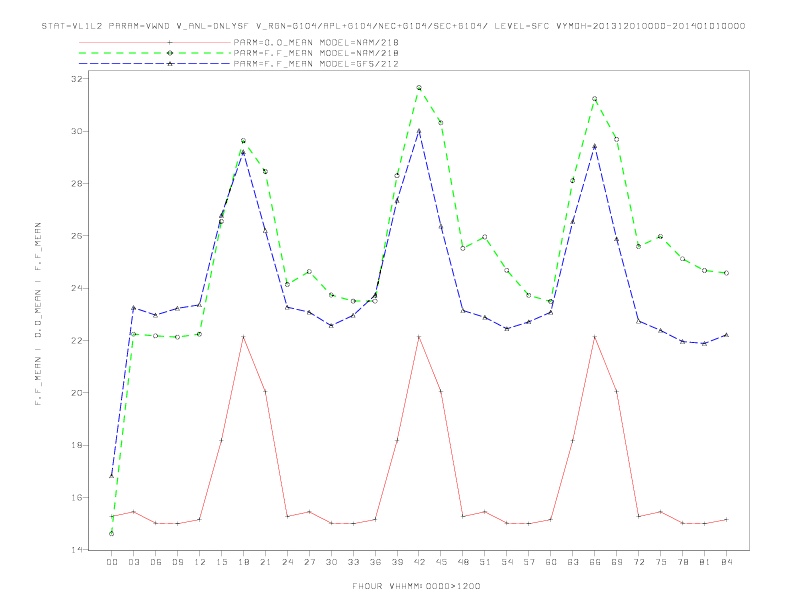Click x-axis tick label 45

click(x=441, y=562)
